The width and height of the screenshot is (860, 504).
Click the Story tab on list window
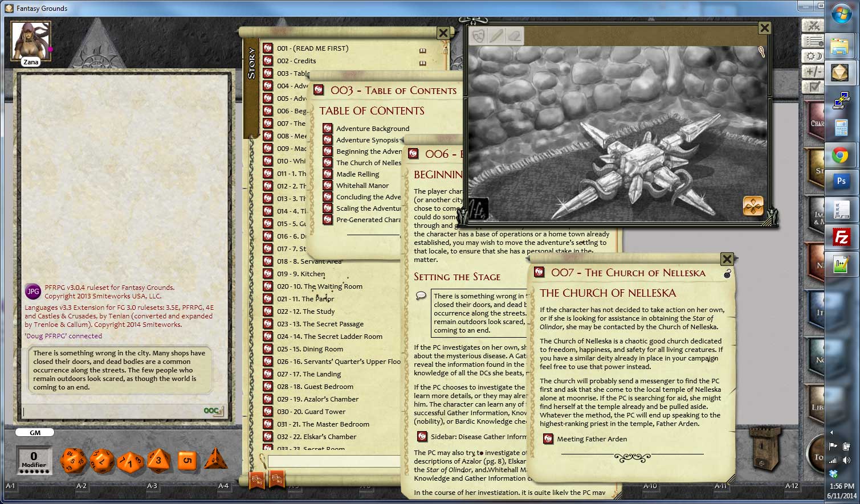251,64
